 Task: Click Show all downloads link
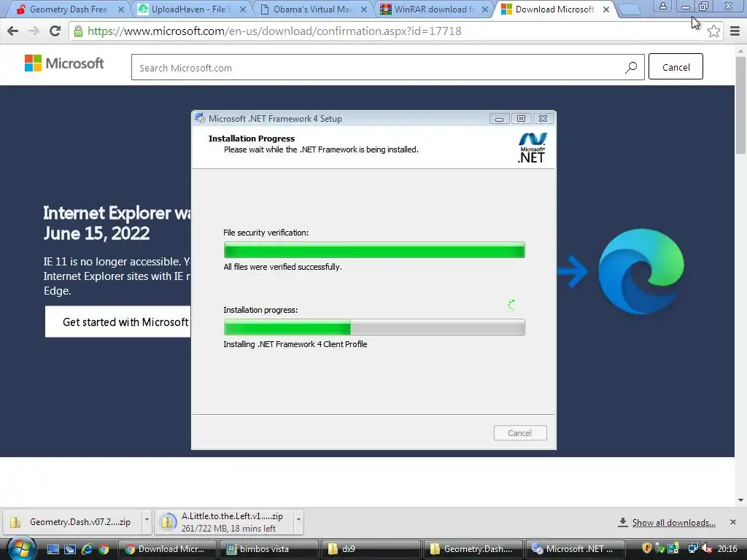point(673,522)
